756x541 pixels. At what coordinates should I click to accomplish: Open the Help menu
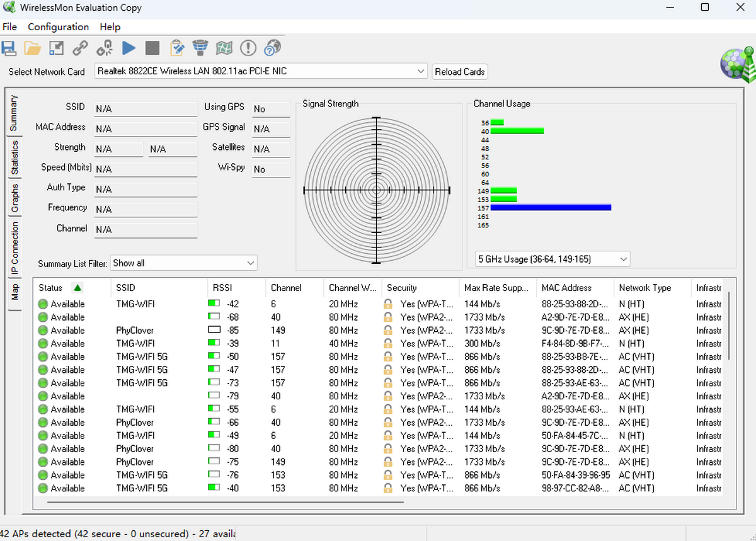(x=110, y=27)
